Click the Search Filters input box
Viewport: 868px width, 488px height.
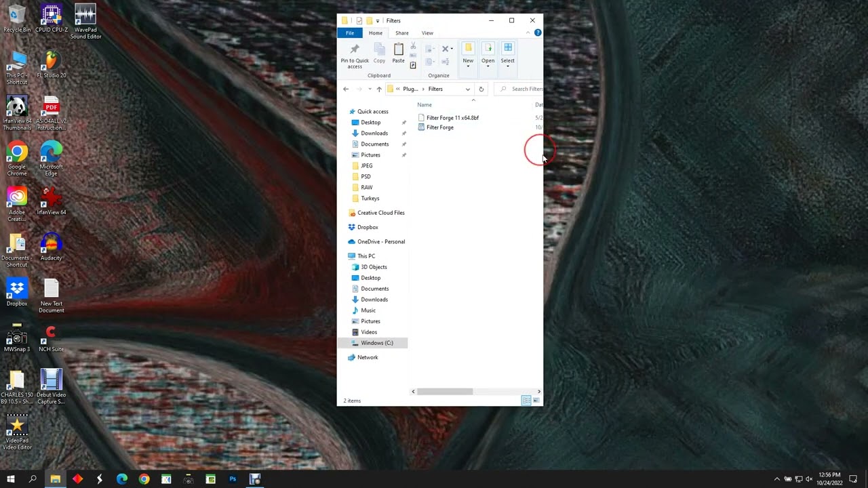[x=519, y=89]
